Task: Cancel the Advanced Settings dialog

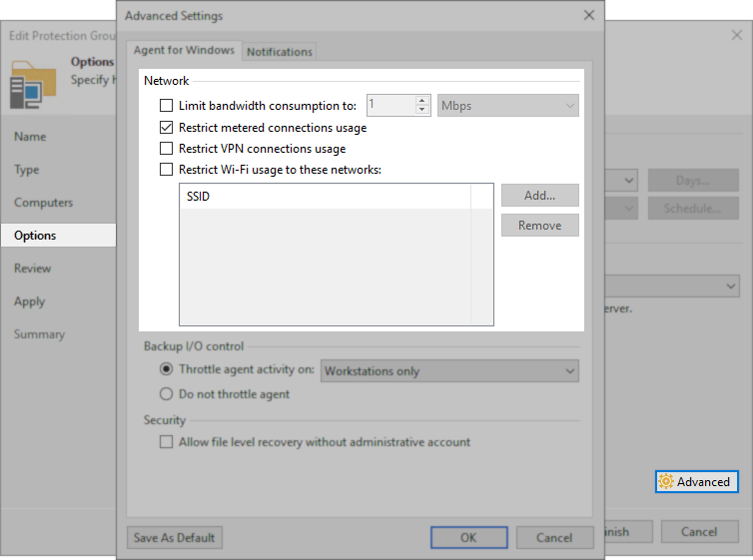Action: tap(554, 537)
